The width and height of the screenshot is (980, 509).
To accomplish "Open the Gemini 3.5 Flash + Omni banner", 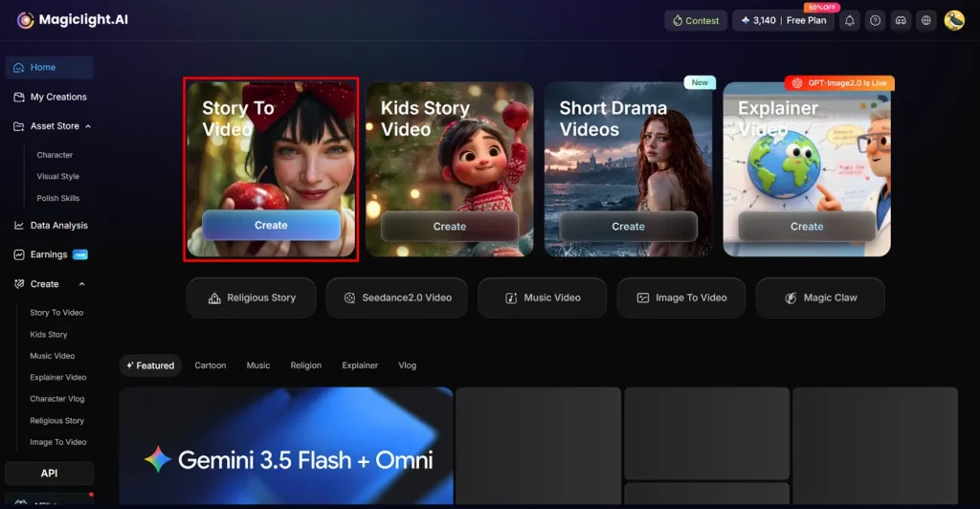I will (x=286, y=446).
